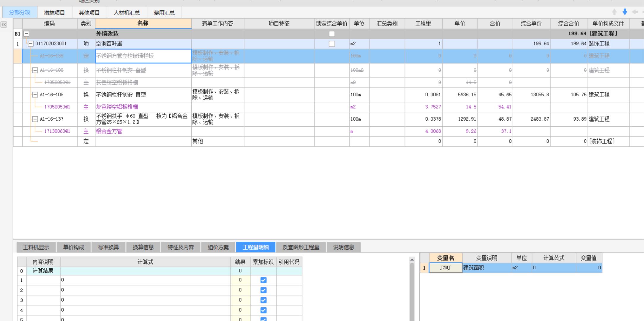The height and width of the screenshot is (321, 644).
Task: Click the 建筑面积 variable description cell
Action: click(x=487, y=268)
